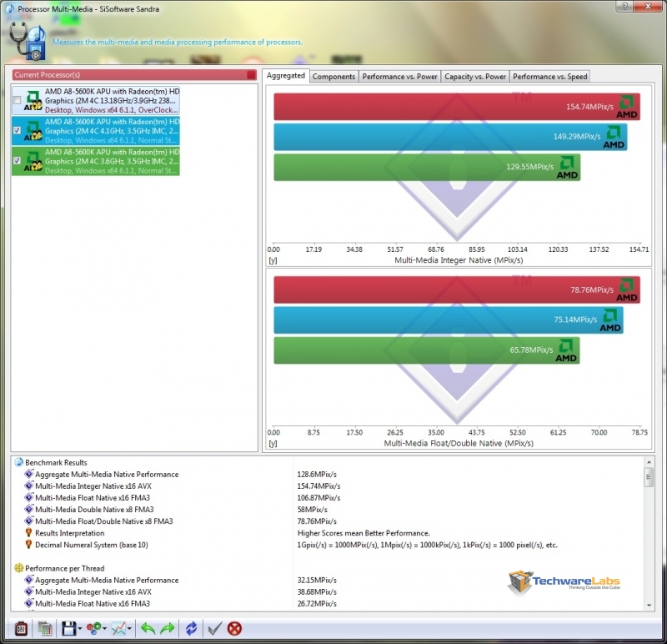Open the Performance vs. Speed tab
This screenshot has height=644, width=667.
tap(550, 77)
